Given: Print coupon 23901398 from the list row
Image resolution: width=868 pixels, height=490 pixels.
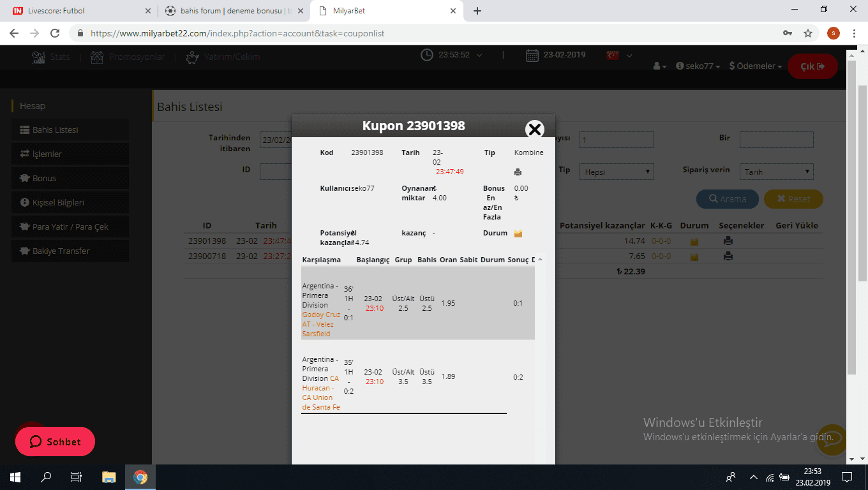Looking at the screenshot, I should pyautogui.click(x=728, y=241).
